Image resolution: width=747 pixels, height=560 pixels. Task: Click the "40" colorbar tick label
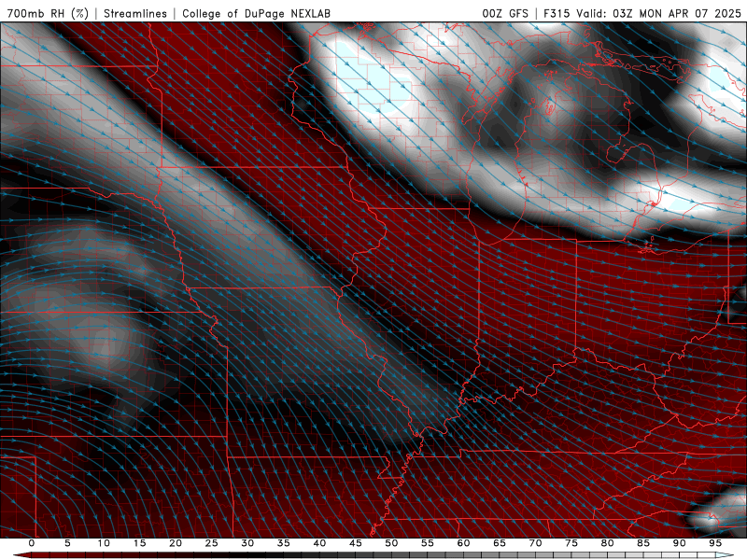coord(319,543)
